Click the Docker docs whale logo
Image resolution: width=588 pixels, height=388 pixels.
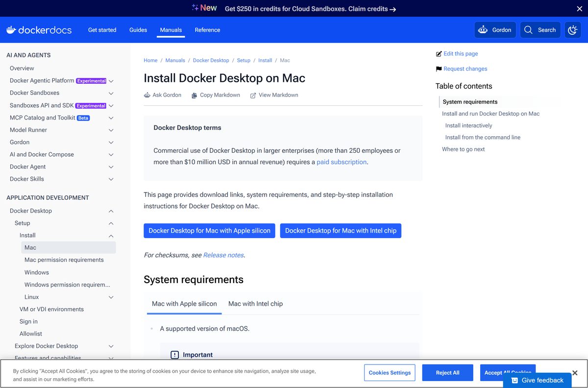[x=39, y=30]
